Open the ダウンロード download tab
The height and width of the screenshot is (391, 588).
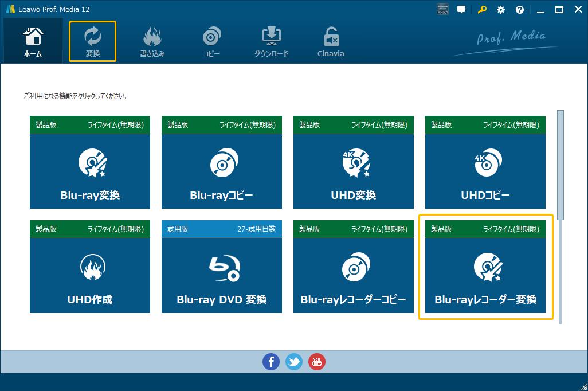271,41
